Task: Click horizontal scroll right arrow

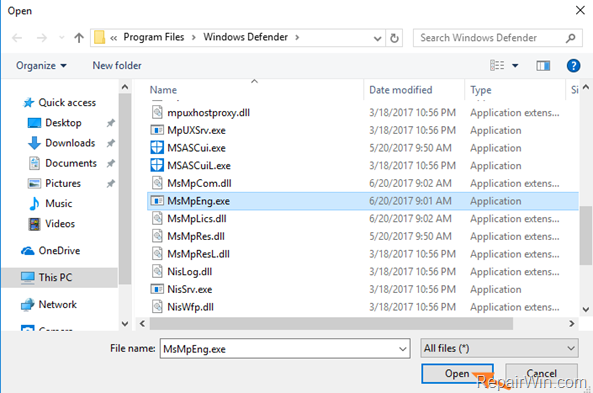Action: [571, 324]
